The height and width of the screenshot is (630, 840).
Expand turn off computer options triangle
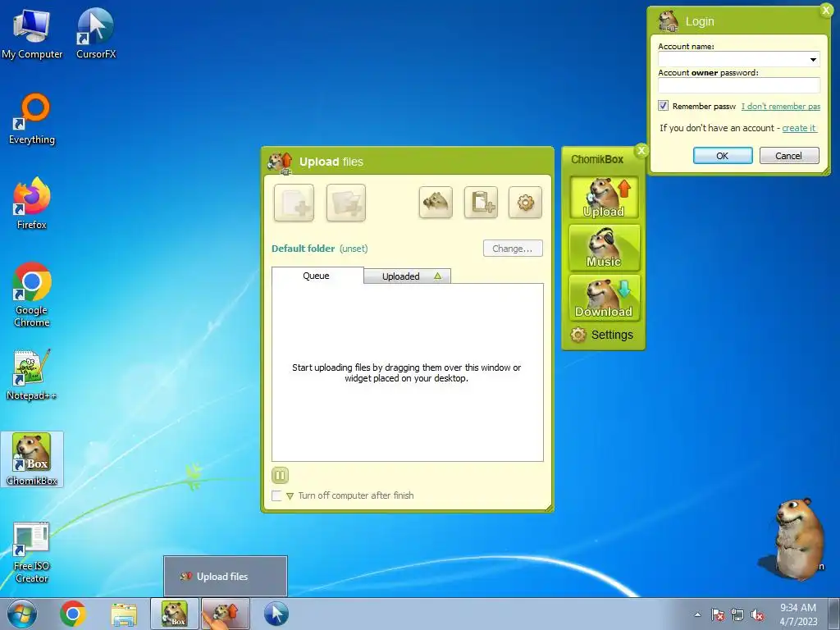(290, 496)
